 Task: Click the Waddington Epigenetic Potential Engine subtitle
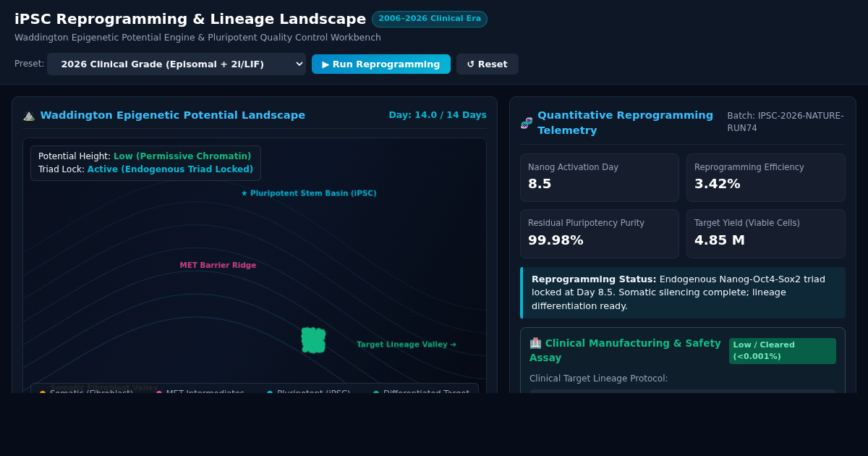[x=197, y=38]
